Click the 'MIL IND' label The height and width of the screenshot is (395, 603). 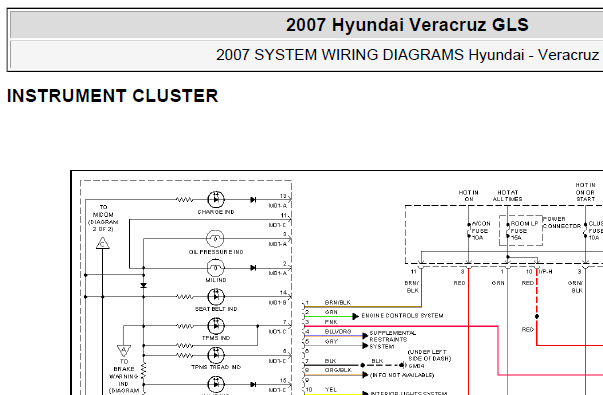point(216,280)
